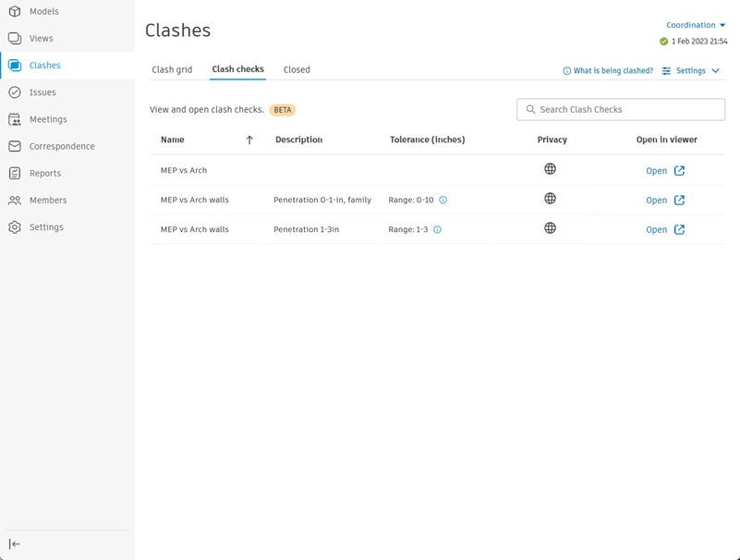Click the globe icon in the Penetration 1-3in row
The width and height of the screenshot is (740, 560).
(x=550, y=228)
